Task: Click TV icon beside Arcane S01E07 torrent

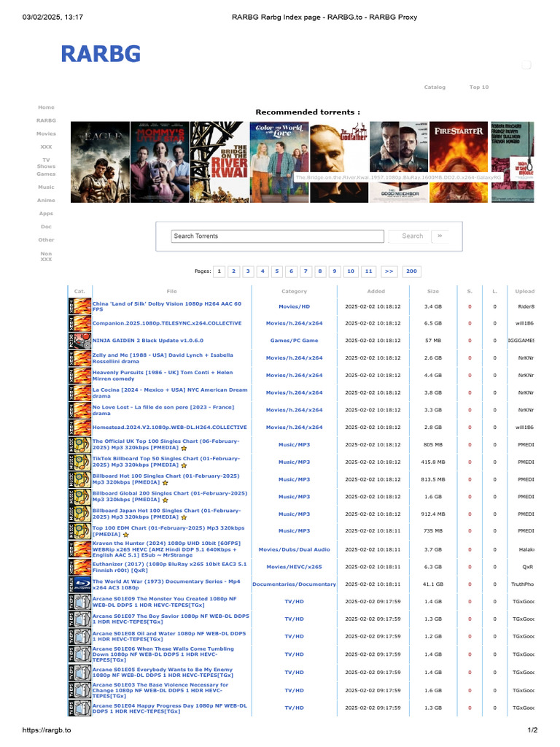Action: pyautogui.click(x=79, y=619)
